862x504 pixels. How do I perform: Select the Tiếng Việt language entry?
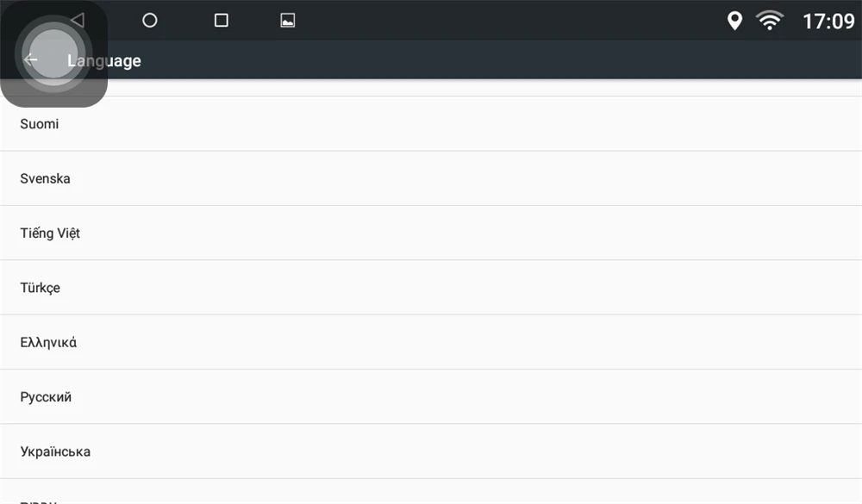tap(431, 233)
